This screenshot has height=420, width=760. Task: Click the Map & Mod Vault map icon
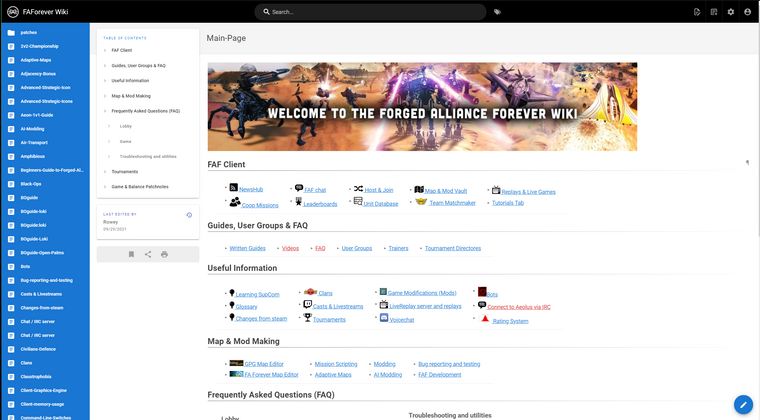[419, 189]
